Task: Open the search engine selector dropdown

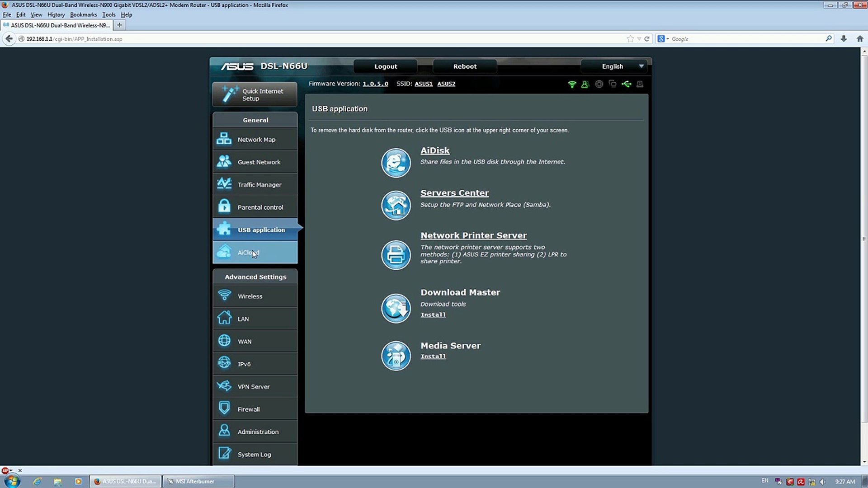Action: tap(663, 39)
